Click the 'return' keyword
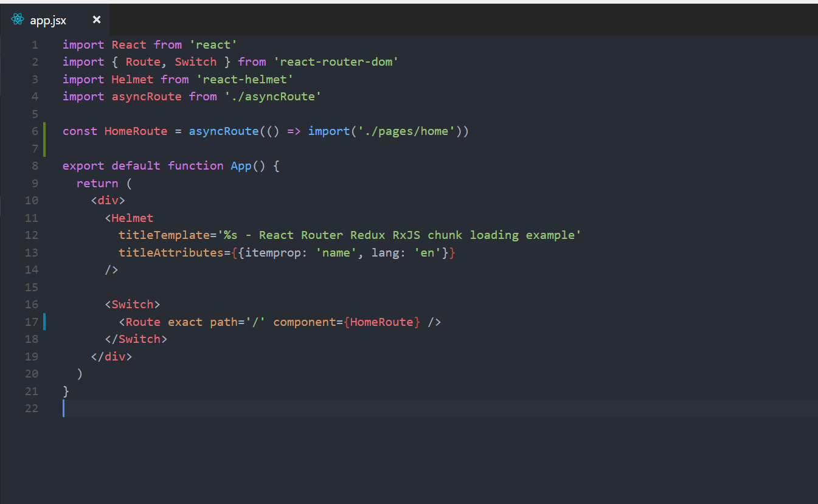Viewport: 818px width, 504px height. click(x=97, y=184)
